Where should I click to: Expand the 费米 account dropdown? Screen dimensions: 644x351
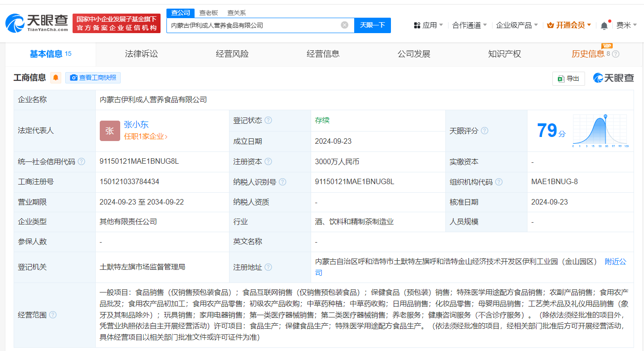click(x=627, y=25)
